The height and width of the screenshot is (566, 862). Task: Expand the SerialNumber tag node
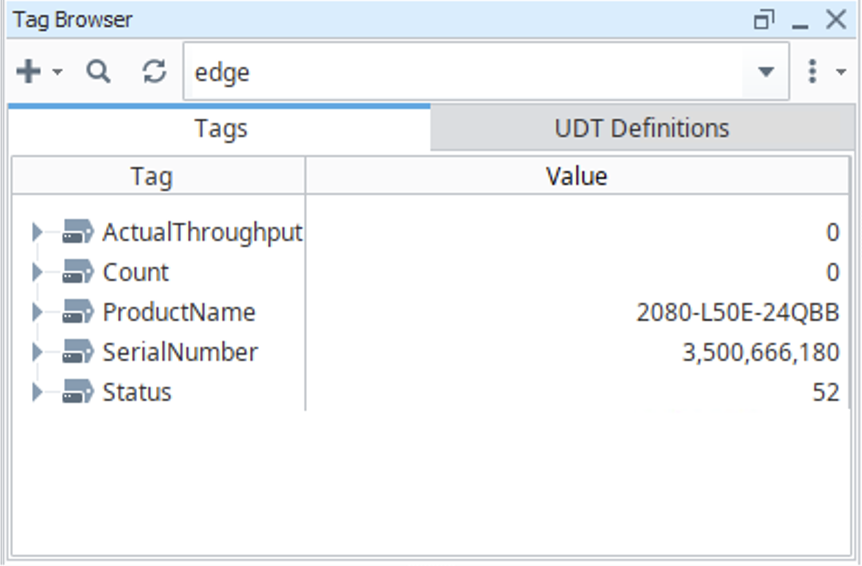point(37,353)
